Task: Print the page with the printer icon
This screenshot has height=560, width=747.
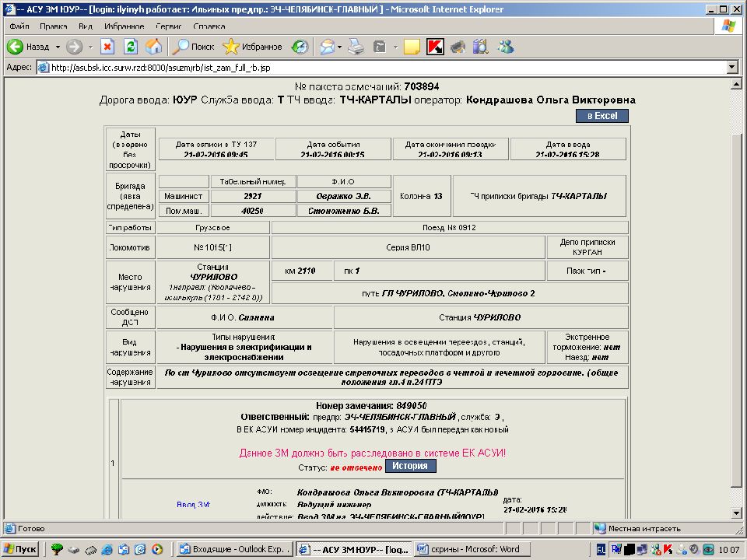Action: pos(356,47)
